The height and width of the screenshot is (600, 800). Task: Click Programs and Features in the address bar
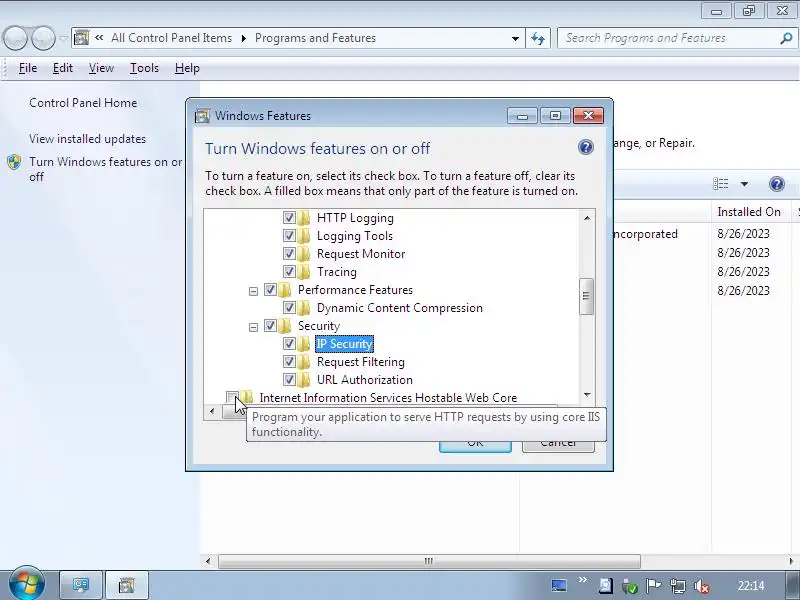pyautogui.click(x=315, y=38)
